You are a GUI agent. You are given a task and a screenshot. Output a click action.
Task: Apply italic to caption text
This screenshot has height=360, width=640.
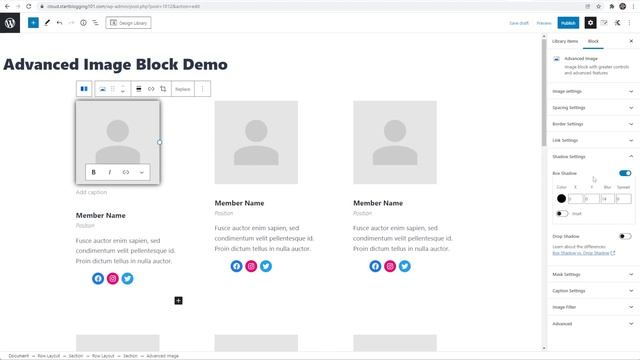(x=109, y=172)
